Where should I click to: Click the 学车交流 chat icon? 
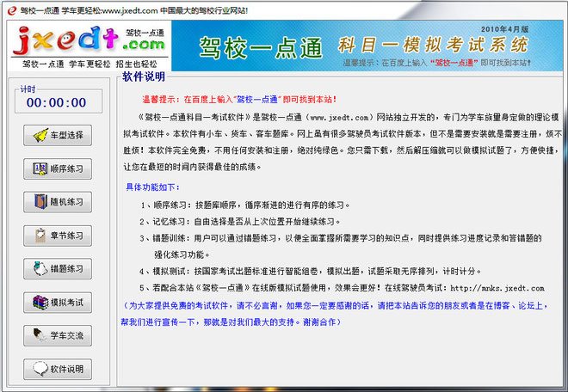tap(40, 335)
